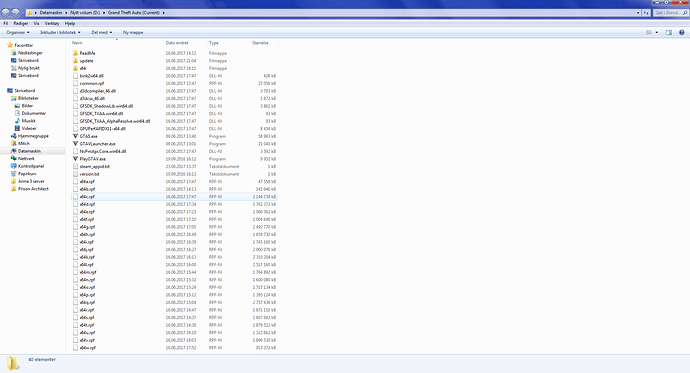Screen dimensions: 690x373
Task: Select the PlayGTAV.exe icon
Action: pos(76,159)
